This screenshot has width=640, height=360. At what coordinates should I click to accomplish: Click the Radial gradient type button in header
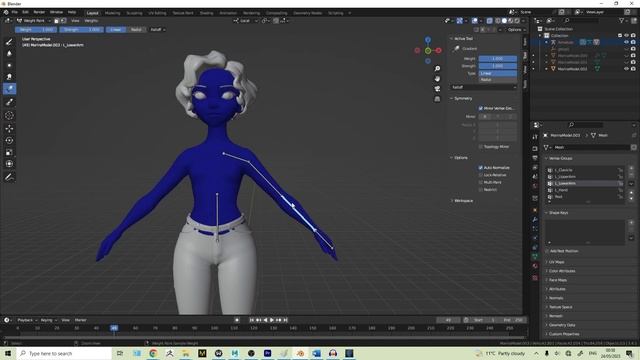[136, 29]
